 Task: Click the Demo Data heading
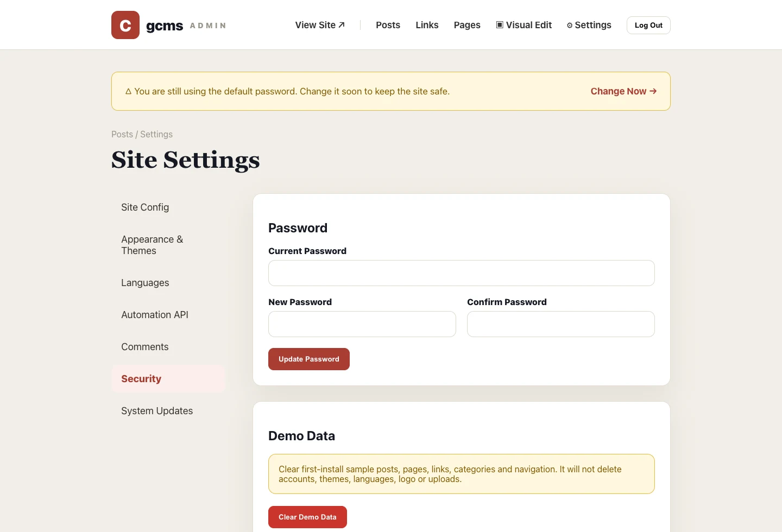tap(301, 436)
